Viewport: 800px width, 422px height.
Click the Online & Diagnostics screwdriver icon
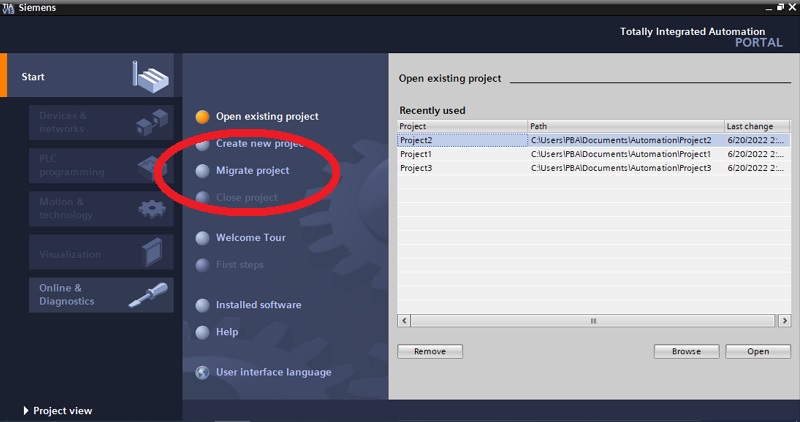[148, 295]
